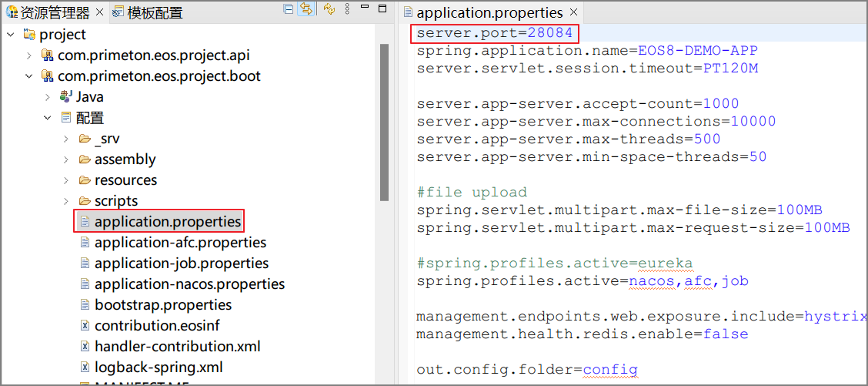Collapse com.primeton.eos.project.boot module
This screenshot has height=386, width=868.
pos(29,76)
